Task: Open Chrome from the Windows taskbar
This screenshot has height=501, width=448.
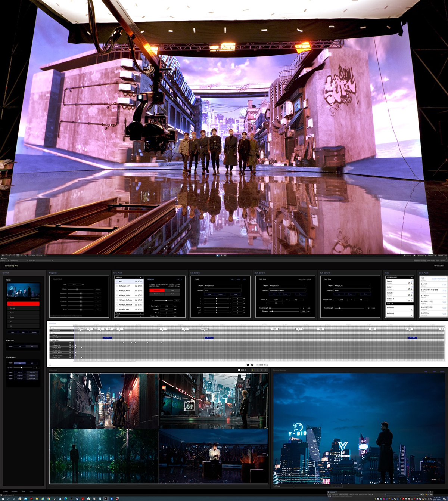Action: [48, 498]
